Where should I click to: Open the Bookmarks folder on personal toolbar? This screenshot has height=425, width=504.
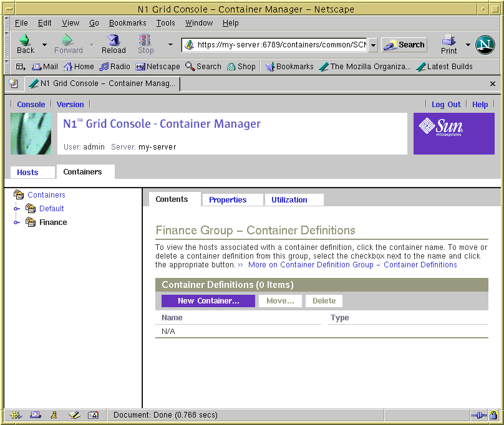pos(289,67)
